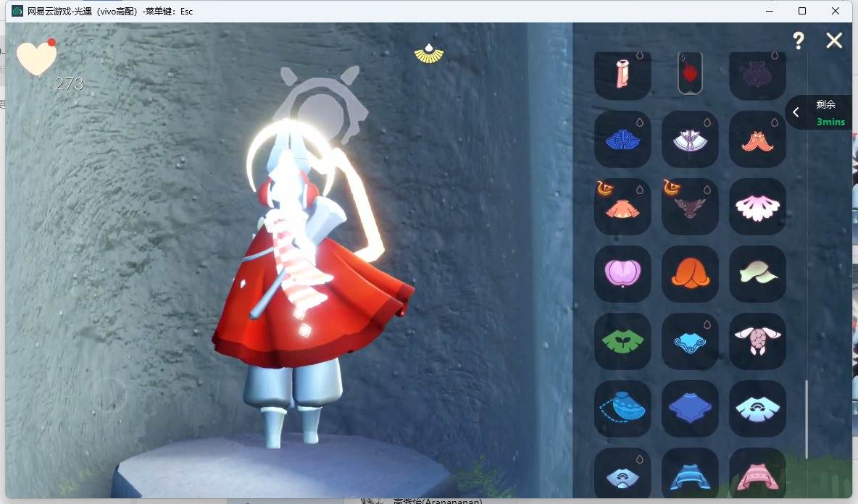Select the light blue cloud cape
Screen dimensions: 858x504
point(690,341)
